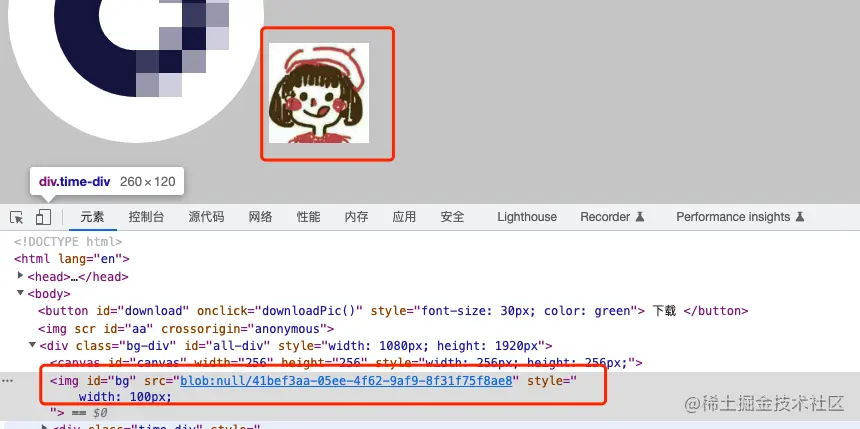
Task: Toggle the device toolbar icon
Action: click(x=43, y=217)
